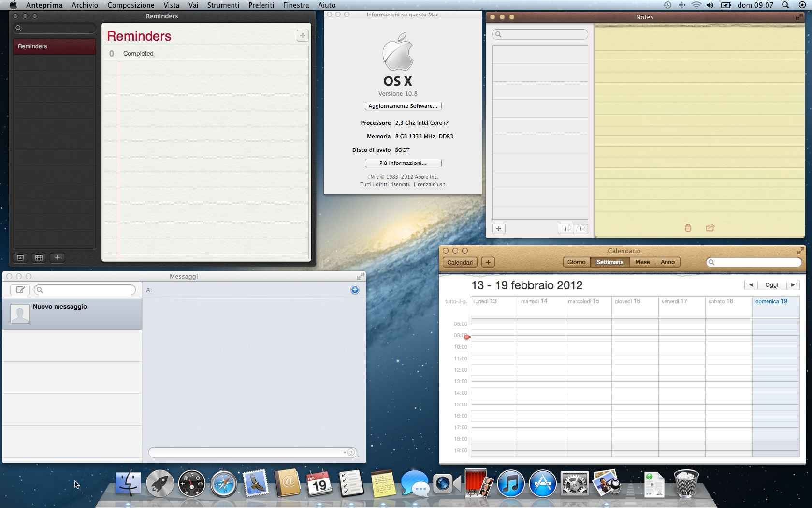
Task: Switch Calendario to Settimana view
Action: [609, 262]
